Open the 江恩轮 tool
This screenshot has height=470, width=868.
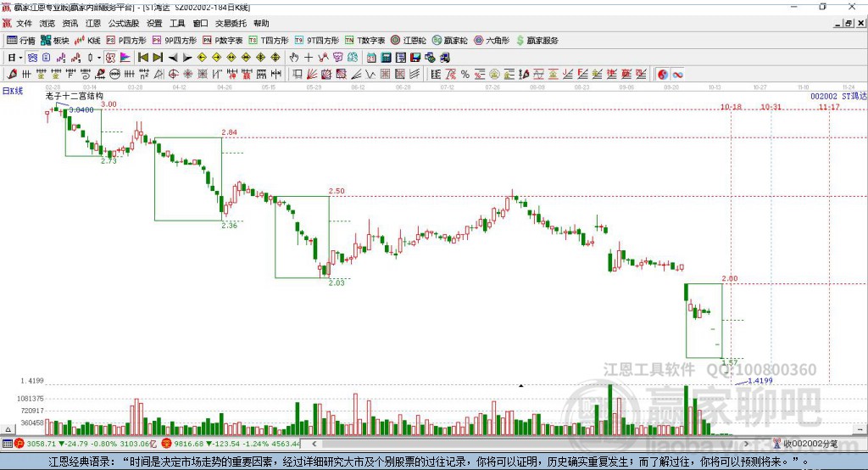[409, 41]
